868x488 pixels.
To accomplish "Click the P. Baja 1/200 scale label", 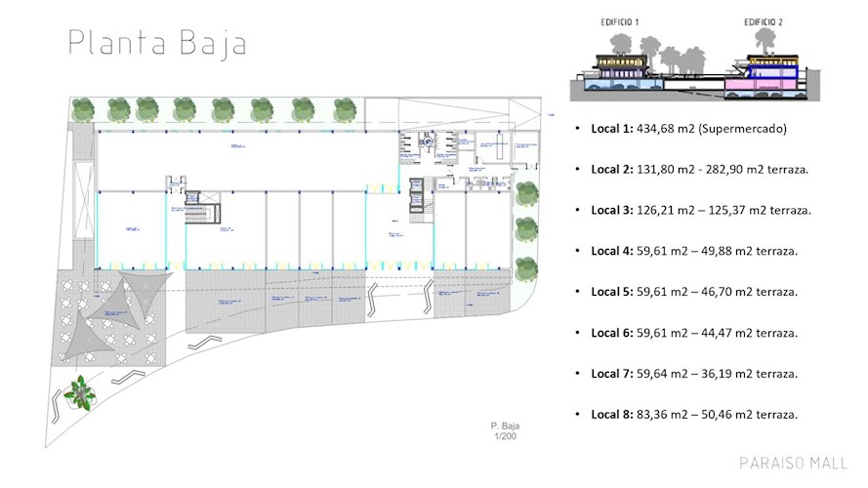I will (506, 432).
